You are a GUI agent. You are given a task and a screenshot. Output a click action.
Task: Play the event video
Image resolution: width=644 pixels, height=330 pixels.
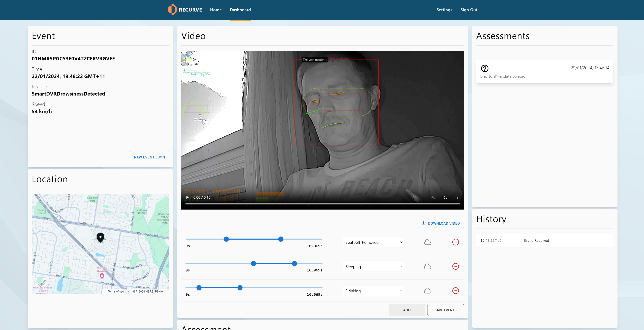(x=187, y=197)
